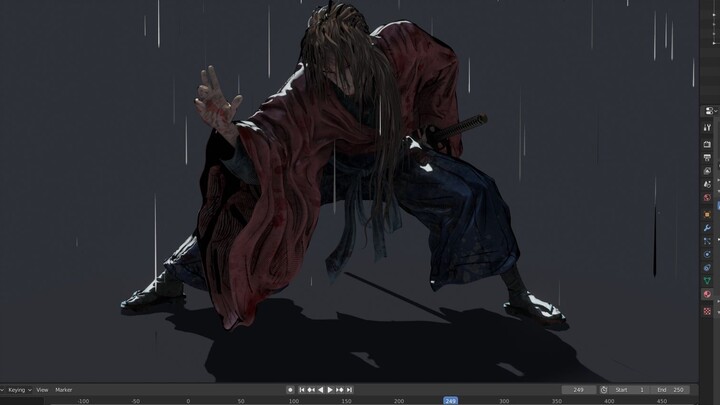
Task: Play animation in reverse
Action: (x=321, y=390)
